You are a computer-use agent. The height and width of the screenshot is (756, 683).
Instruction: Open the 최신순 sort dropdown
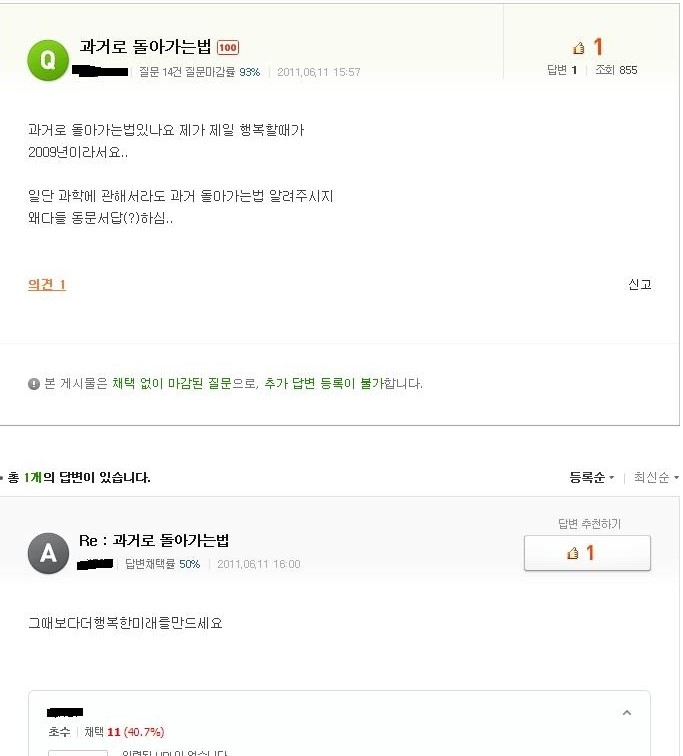(655, 478)
